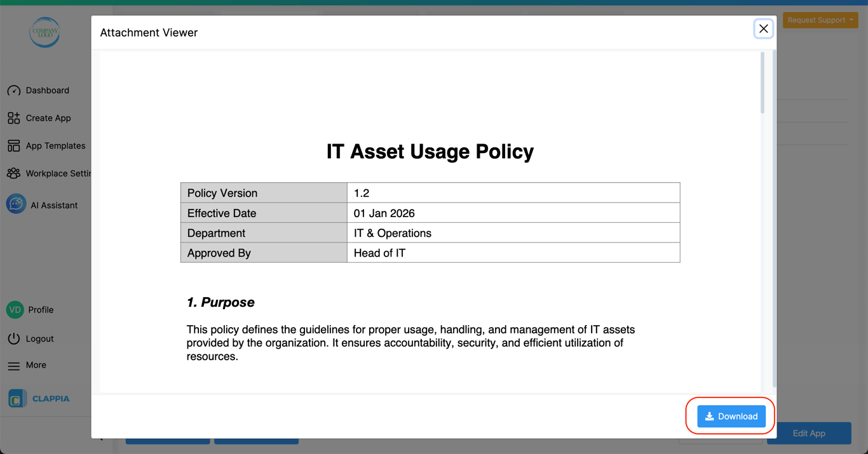The image size is (868, 454).
Task: Click the document preview scrollbar thumb
Action: click(763, 83)
